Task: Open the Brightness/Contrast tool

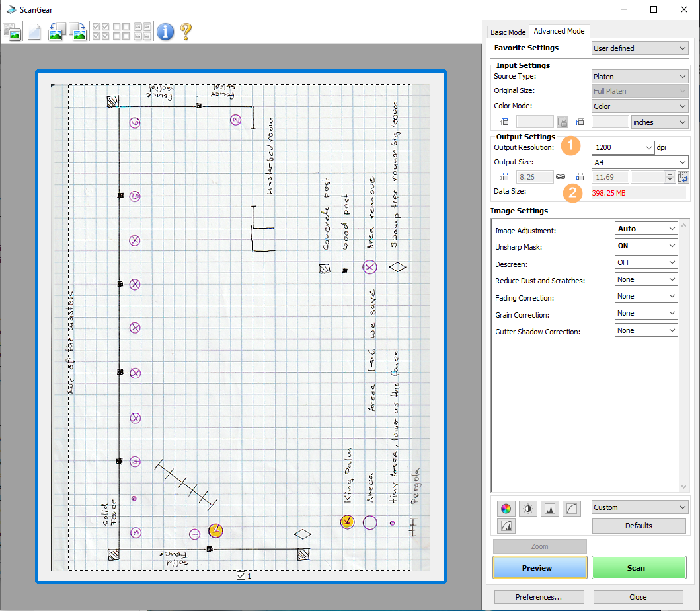Action: (x=527, y=509)
